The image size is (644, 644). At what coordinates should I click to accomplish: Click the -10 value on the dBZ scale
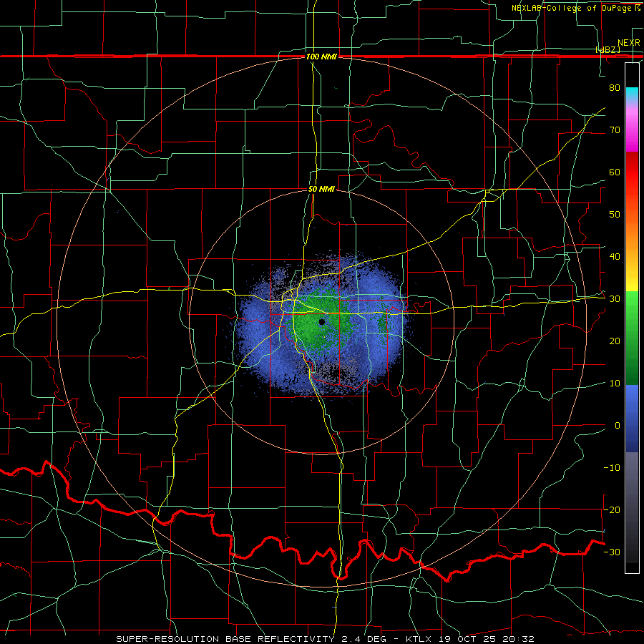612,468
